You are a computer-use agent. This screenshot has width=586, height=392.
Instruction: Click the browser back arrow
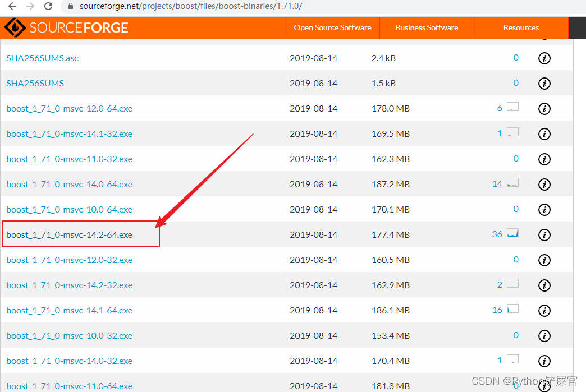click(x=12, y=6)
